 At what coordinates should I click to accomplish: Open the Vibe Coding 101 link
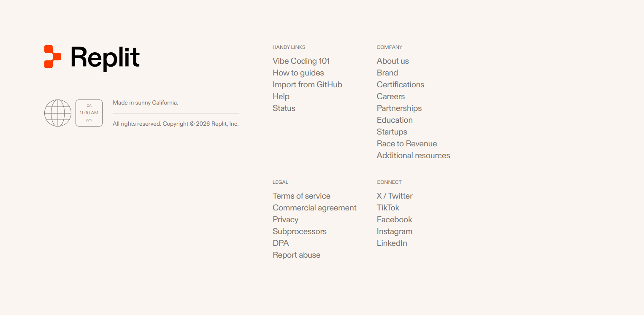[x=301, y=61]
